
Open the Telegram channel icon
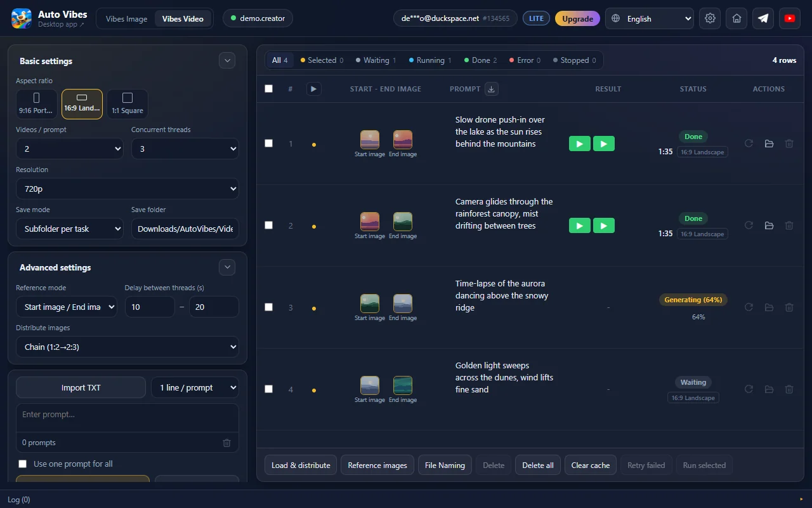click(763, 18)
